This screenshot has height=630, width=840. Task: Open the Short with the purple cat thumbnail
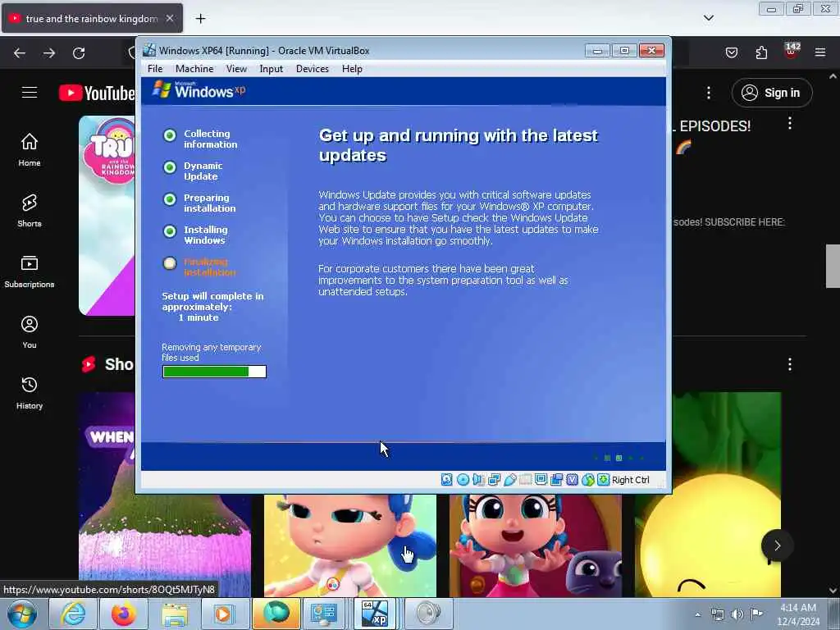click(x=535, y=546)
